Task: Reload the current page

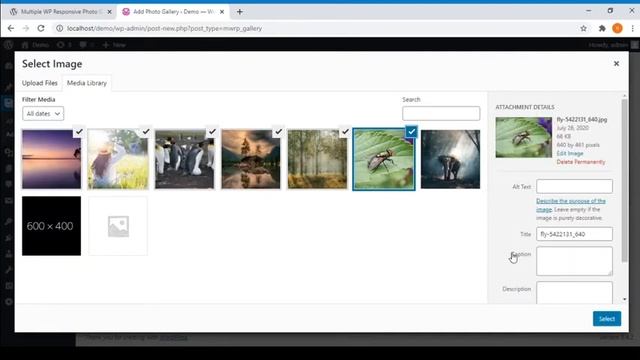Action: pos(41,28)
